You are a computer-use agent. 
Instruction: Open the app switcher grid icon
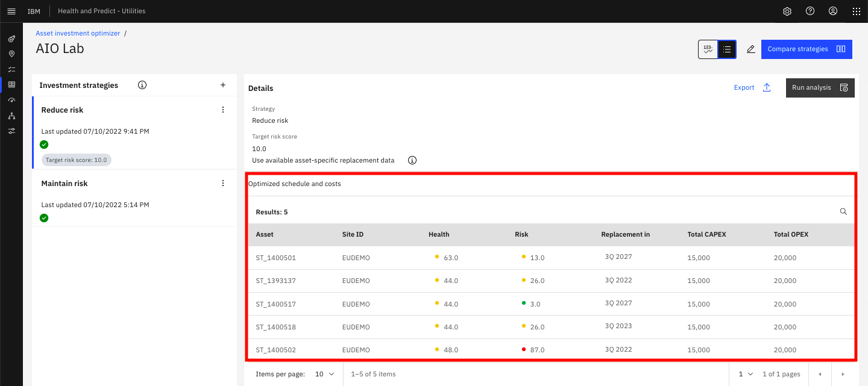857,11
